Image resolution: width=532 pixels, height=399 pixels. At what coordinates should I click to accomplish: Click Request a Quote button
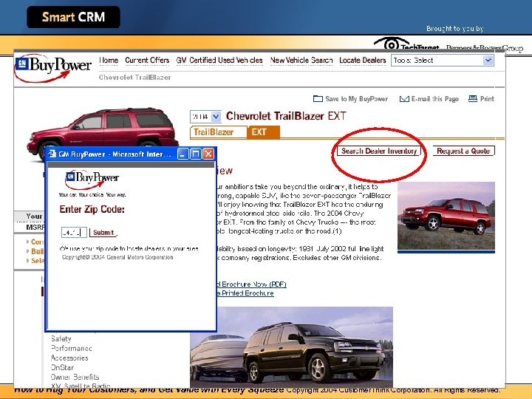(x=463, y=151)
